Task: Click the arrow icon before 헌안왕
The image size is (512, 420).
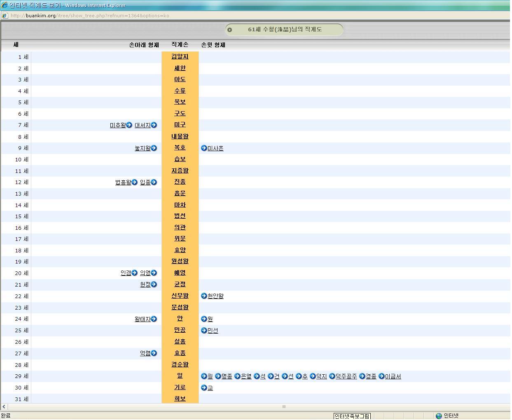Action: [204, 296]
